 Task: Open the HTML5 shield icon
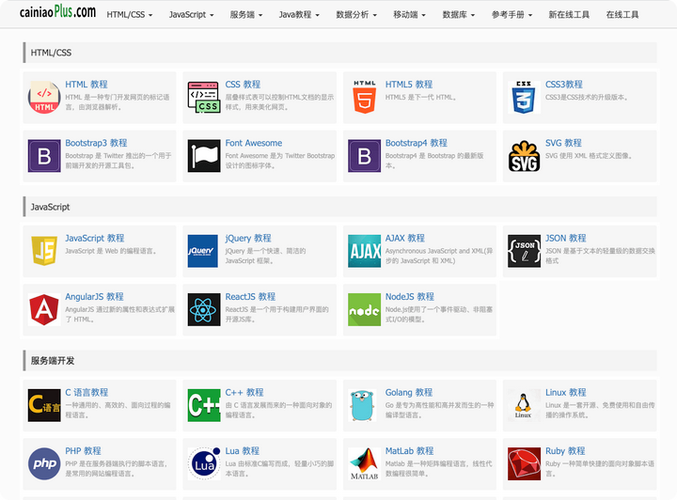pyautogui.click(x=364, y=98)
